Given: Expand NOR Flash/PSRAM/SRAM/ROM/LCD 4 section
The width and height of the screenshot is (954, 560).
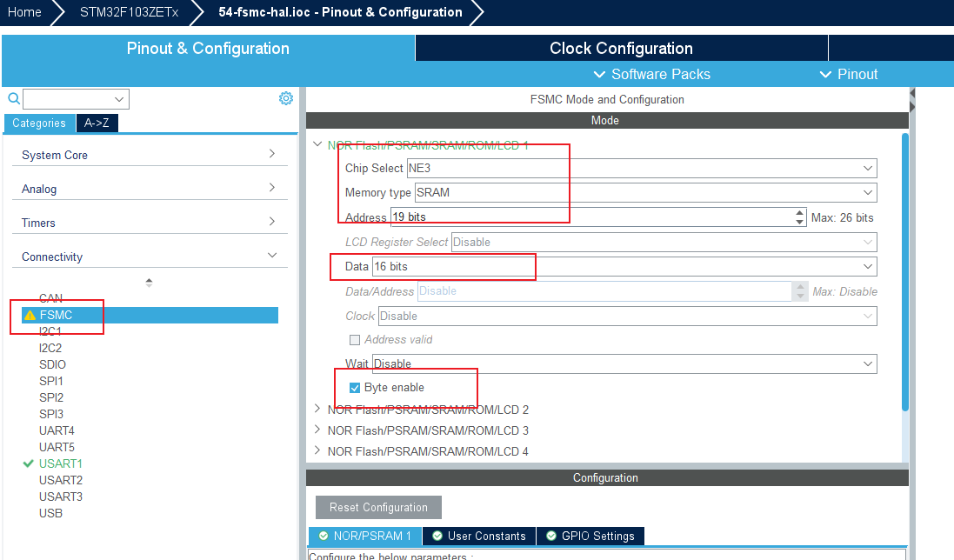Looking at the screenshot, I should coord(317,450).
